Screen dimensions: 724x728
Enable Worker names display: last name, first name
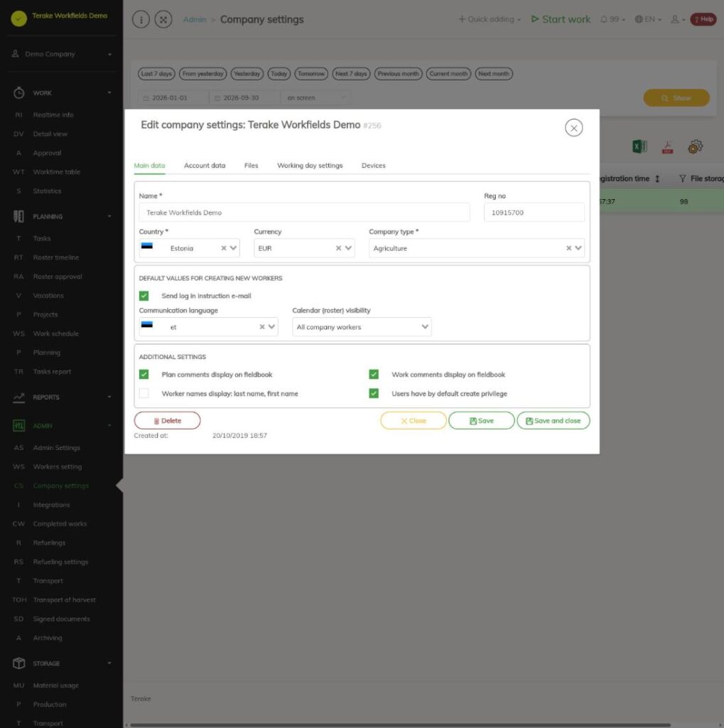(144, 393)
